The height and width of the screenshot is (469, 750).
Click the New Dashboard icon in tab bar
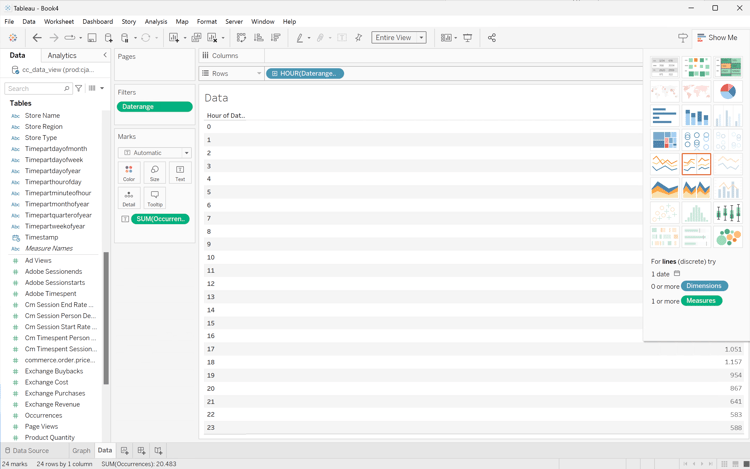(x=141, y=450)
